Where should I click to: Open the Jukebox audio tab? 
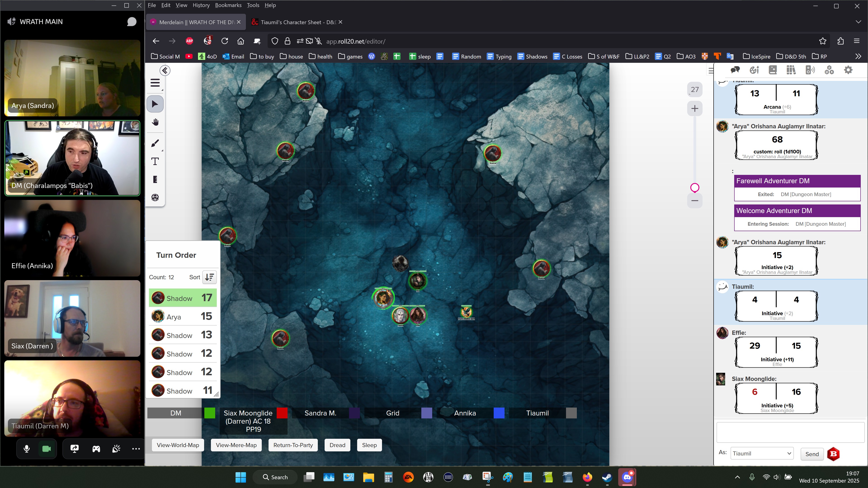pos(810,70)
